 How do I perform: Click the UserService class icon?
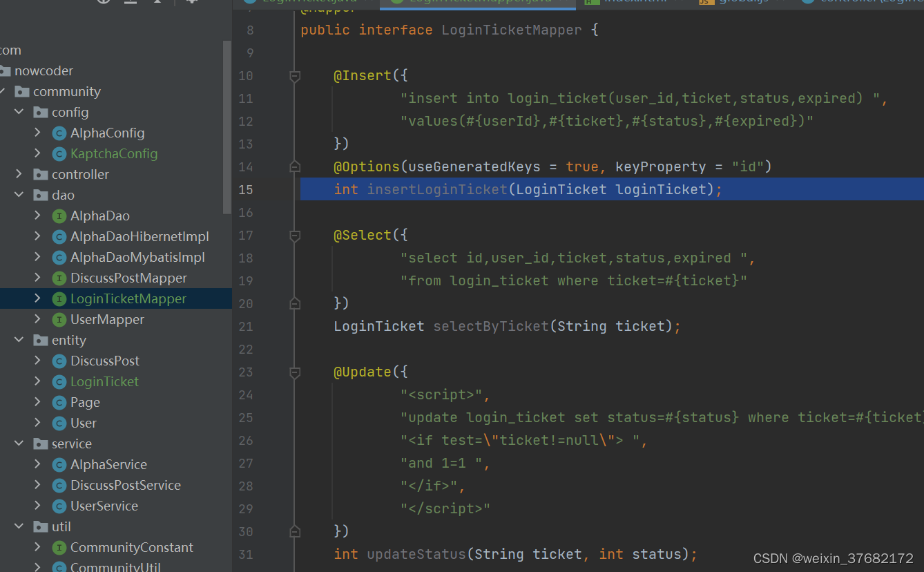(x=59, y=506)
